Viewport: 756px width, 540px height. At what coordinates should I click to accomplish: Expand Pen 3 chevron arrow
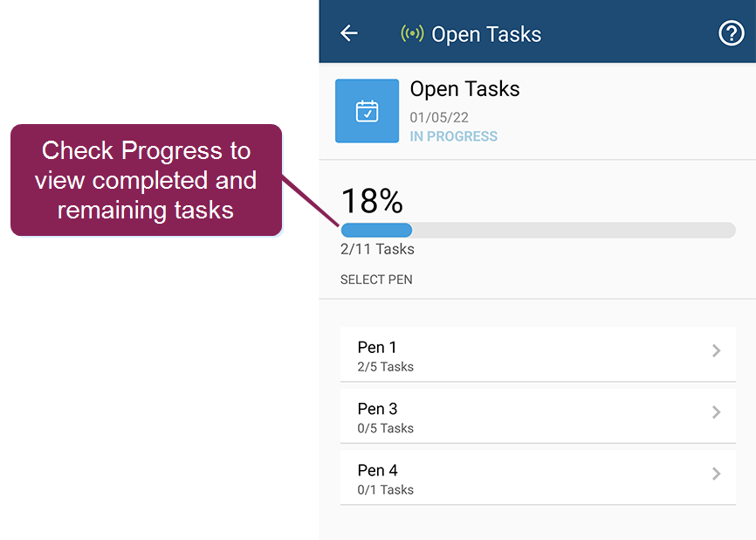tap(717, 412)
